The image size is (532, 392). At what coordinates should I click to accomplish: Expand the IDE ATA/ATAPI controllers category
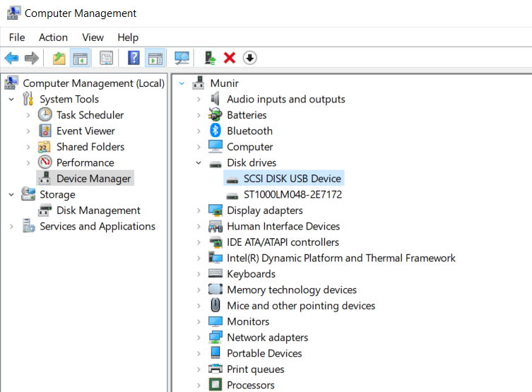(199, 242)
